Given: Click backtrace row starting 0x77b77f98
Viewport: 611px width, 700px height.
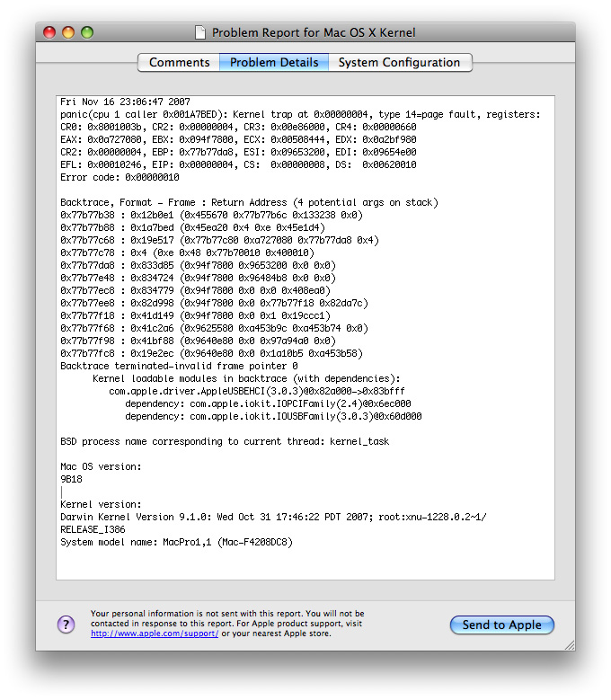Looking at the screenshot, I should point(199,341).
